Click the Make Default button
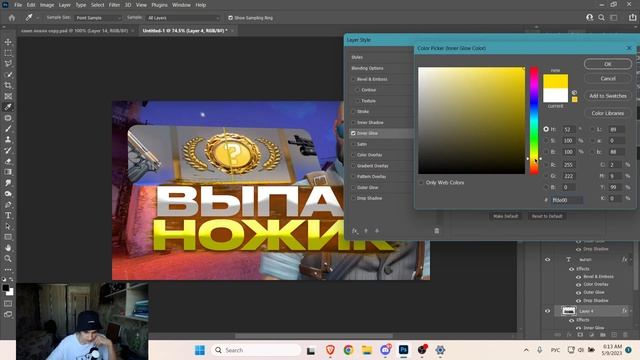640x360 pixels. [505, 216]
